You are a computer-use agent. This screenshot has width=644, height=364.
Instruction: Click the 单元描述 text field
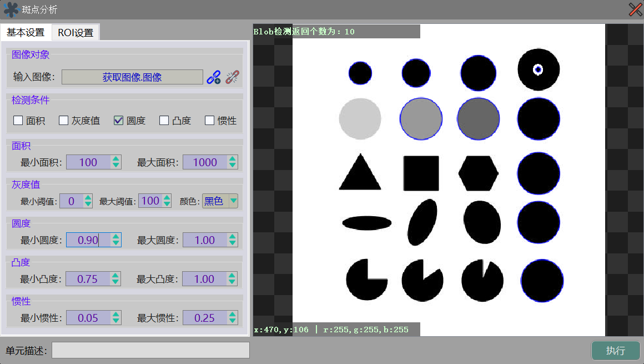pyautogui.click(x=150, y=350)
